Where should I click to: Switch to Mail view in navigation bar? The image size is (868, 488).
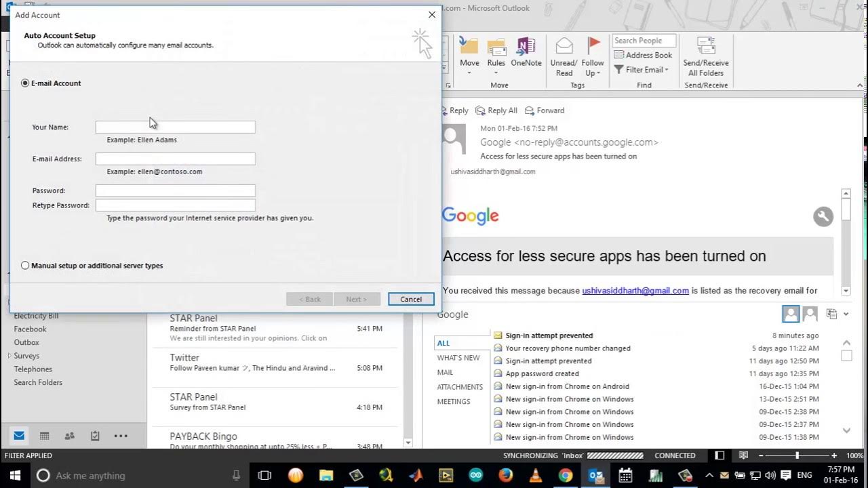click(19, 436)
